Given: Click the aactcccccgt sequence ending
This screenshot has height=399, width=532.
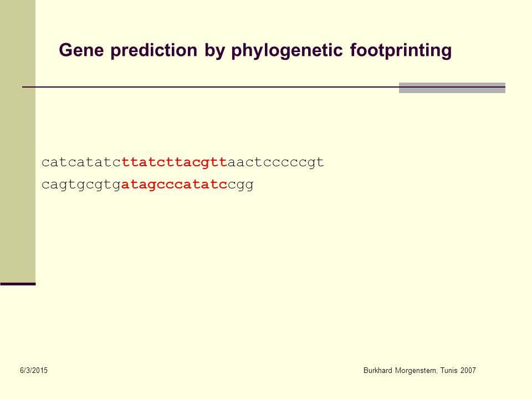Looking at the screenshot, I should [x=276, y=162].
